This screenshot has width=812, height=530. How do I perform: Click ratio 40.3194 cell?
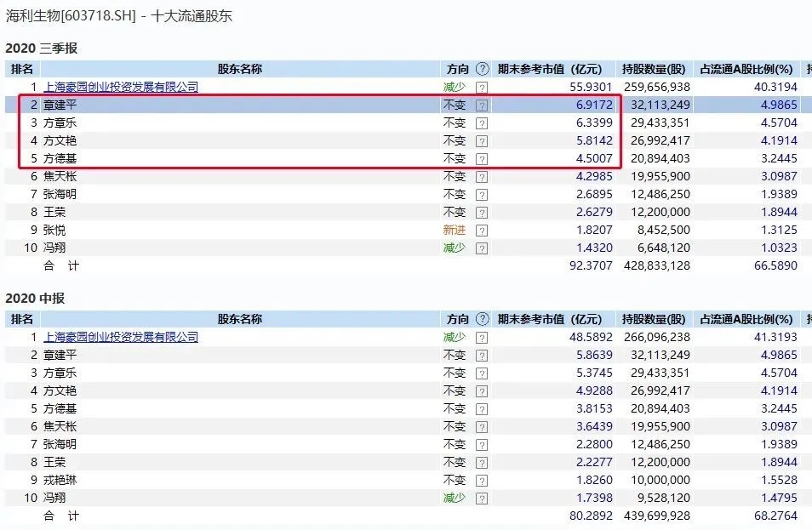point(775,87)
